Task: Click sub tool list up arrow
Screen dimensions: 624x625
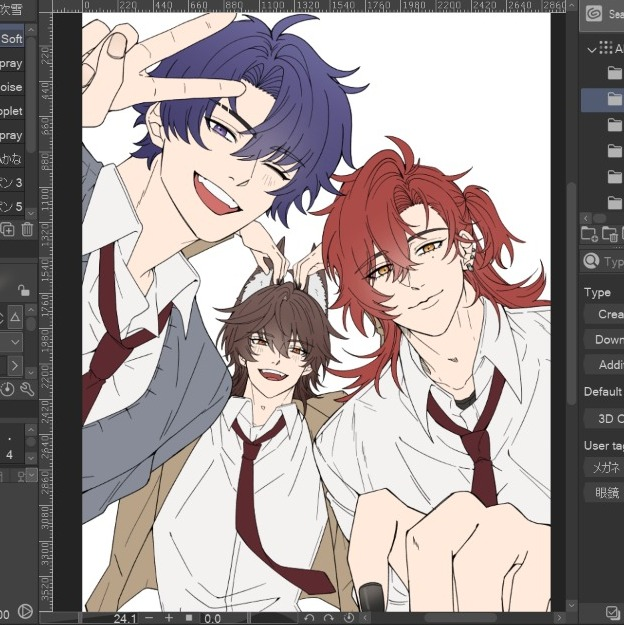Action: [31, 30]
